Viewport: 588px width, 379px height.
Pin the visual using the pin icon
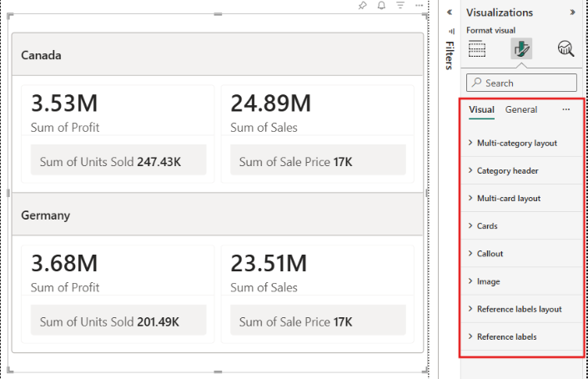pyautogui.click(x=362, y=6)
